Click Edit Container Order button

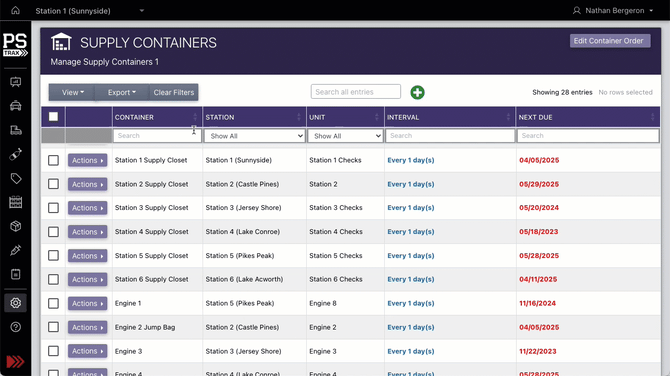(x=610, y=41)
